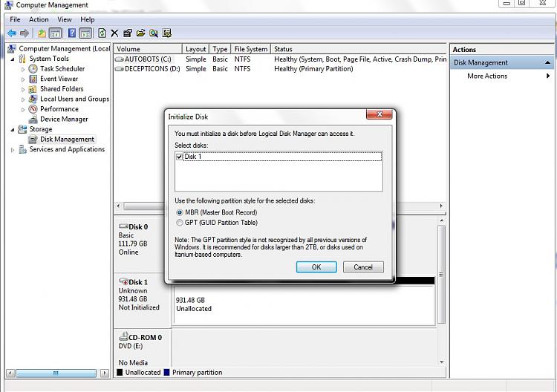This screenshot has width=557, height=392.
Task: Select the 931.48 GB Unallocated region
Action: point(304,304)
